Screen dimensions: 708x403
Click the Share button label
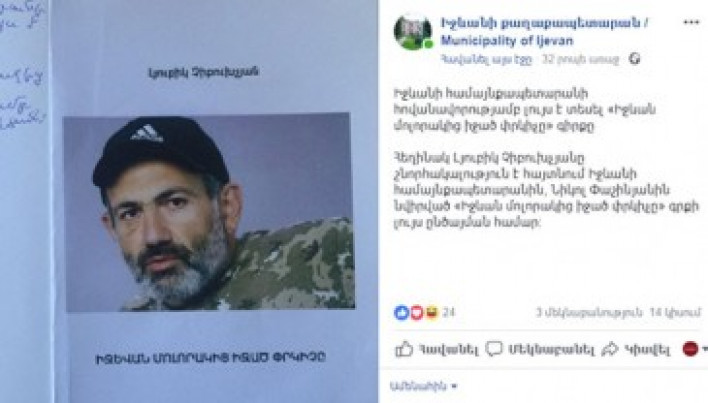point(647,349)
